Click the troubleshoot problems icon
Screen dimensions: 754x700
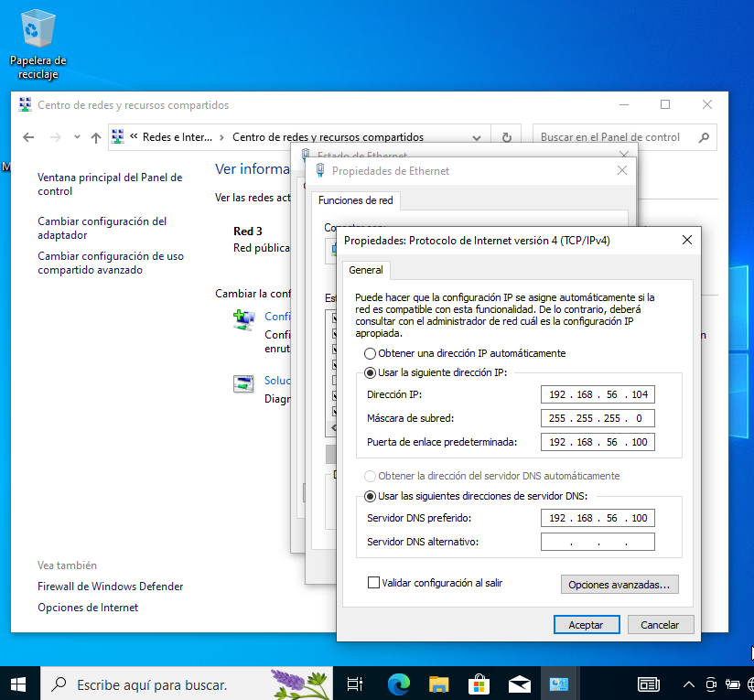click(243, 383)
